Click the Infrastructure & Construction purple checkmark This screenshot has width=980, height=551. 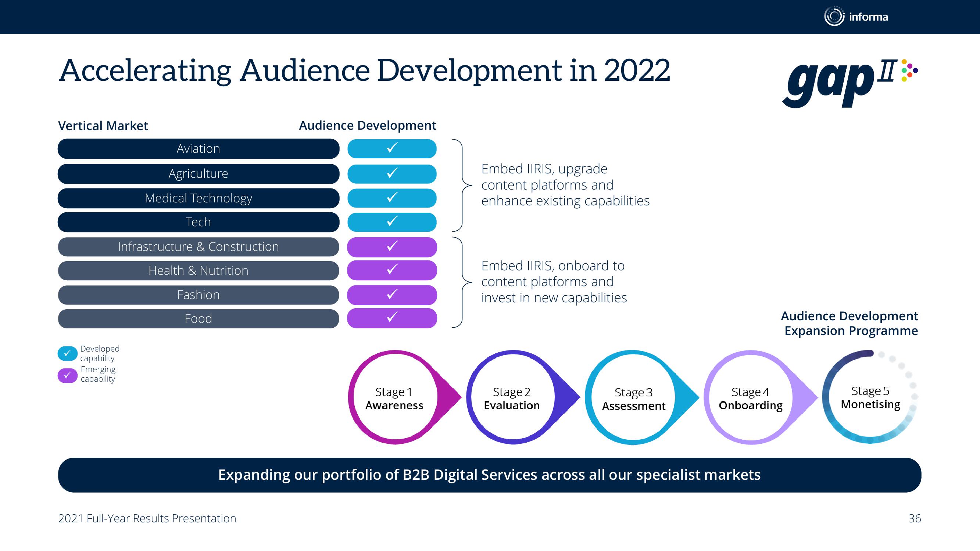[x=392, y=247]
